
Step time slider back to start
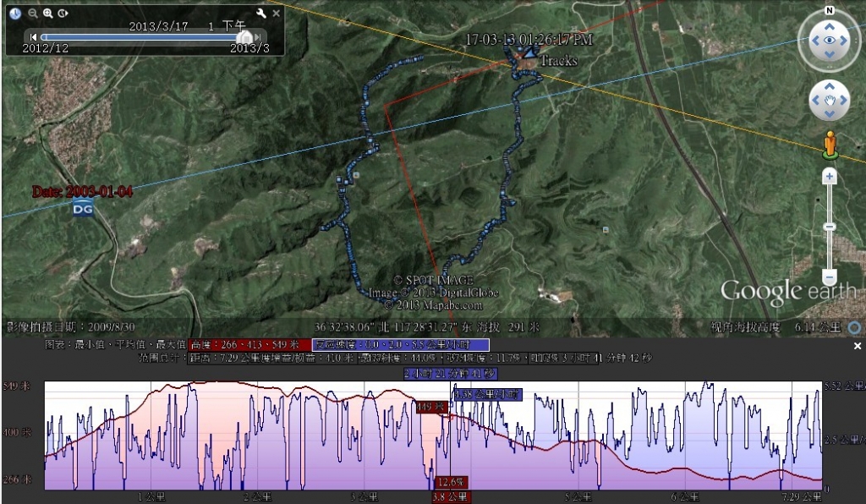coord(33,37)
